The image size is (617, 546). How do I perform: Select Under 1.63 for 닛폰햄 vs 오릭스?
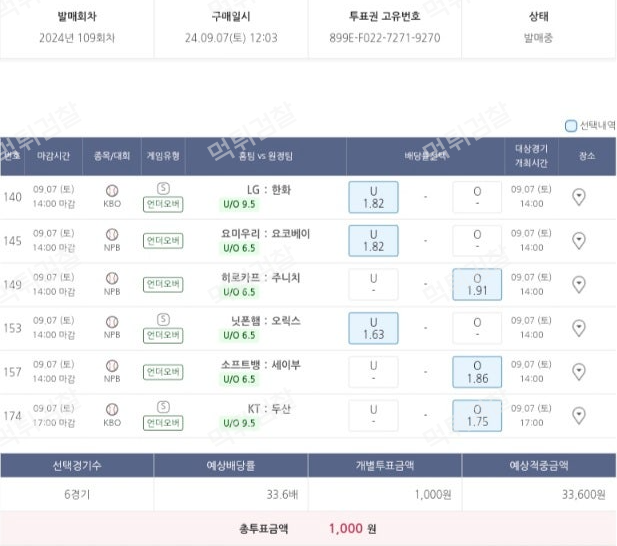click(373, 328)
